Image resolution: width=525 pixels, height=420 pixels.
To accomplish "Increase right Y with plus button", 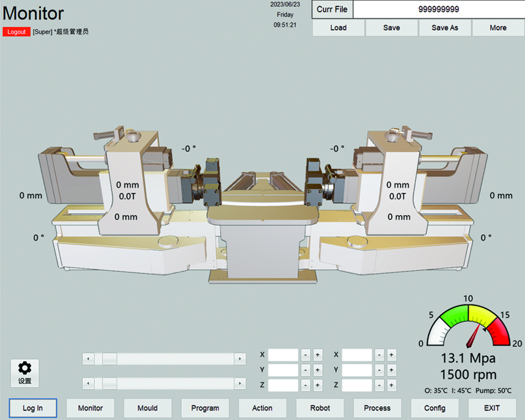I will click(392, 370).
